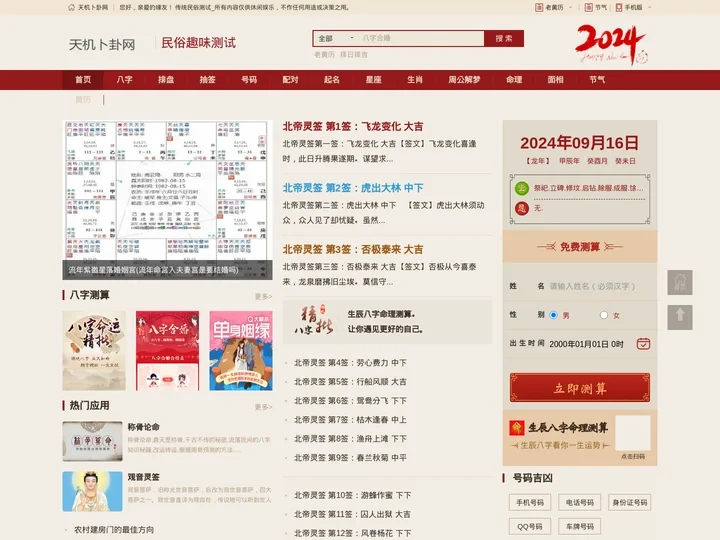Open the 起名 nav menu item

332,80
